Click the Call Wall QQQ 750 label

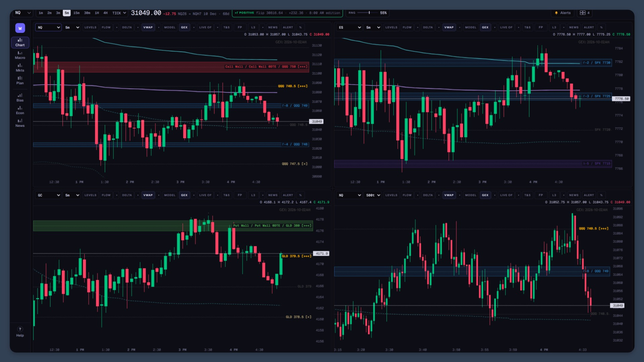pyautogui.click(x=266, y=67)
